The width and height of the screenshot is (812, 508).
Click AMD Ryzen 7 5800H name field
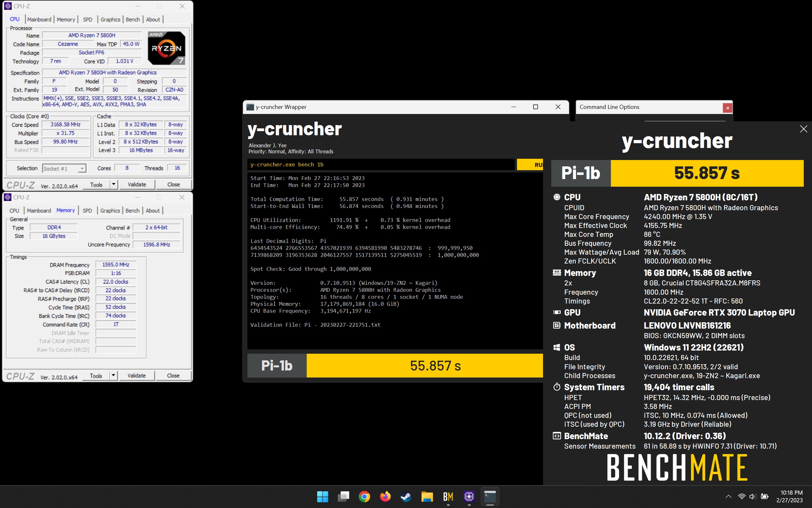point(92,35)
